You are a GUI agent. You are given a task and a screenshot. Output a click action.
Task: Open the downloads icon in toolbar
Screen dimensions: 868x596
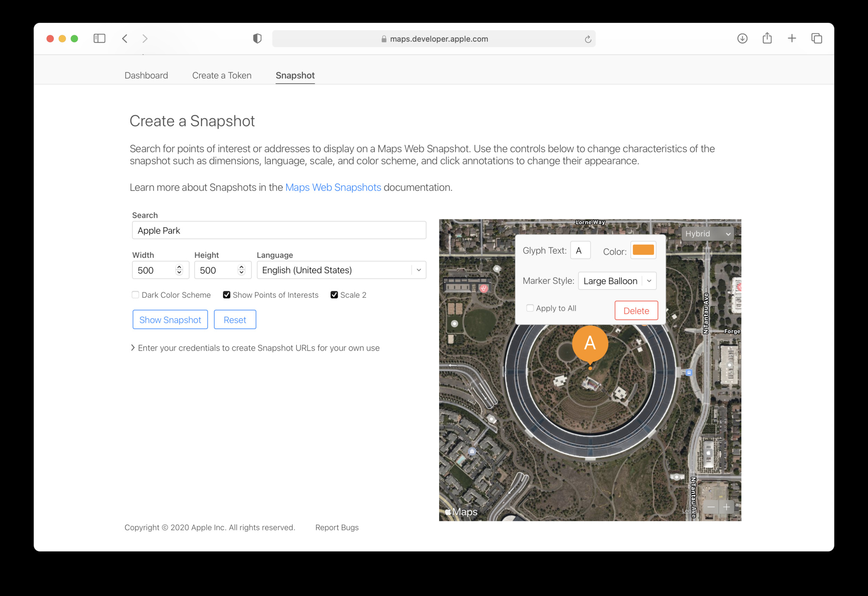click(x=742, y=39)
